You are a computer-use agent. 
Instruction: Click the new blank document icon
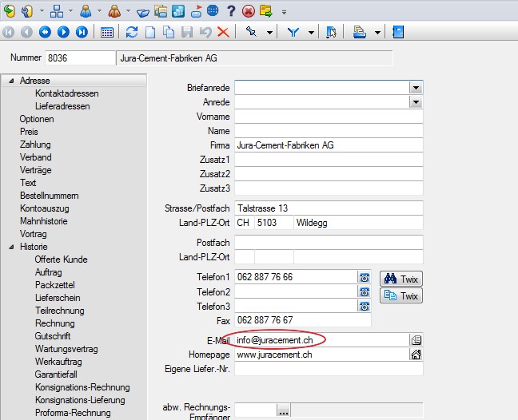click(149, 32)
